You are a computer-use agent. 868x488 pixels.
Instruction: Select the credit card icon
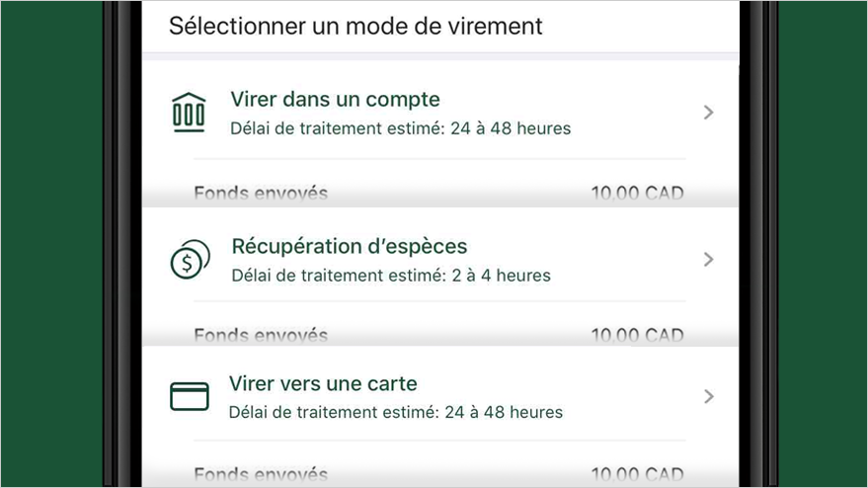[x=190, y=396]
